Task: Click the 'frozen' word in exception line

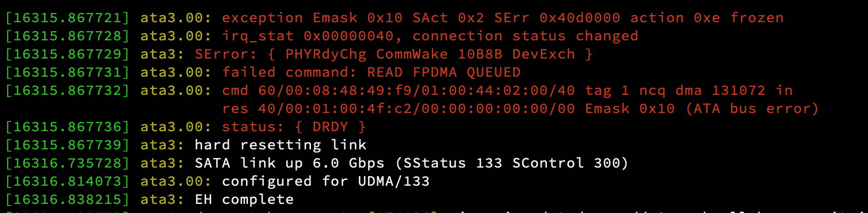Action: 757,18
